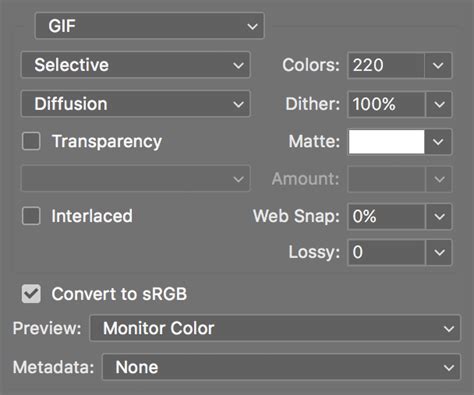The height and width of the screenshot is (395, 474).
Task: Click the disabled transparency dither dropdown
Action: click(x=136, y=179)
